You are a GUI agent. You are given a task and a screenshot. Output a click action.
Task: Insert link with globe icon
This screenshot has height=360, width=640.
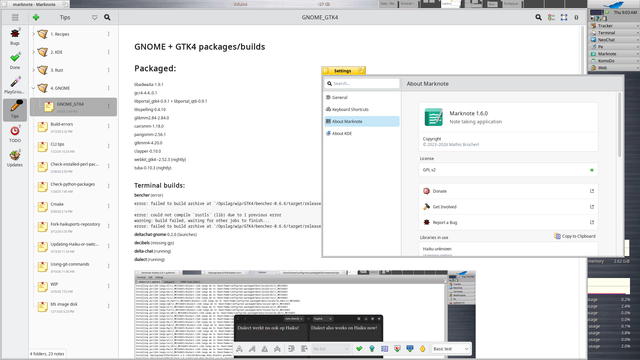(372, 349)
